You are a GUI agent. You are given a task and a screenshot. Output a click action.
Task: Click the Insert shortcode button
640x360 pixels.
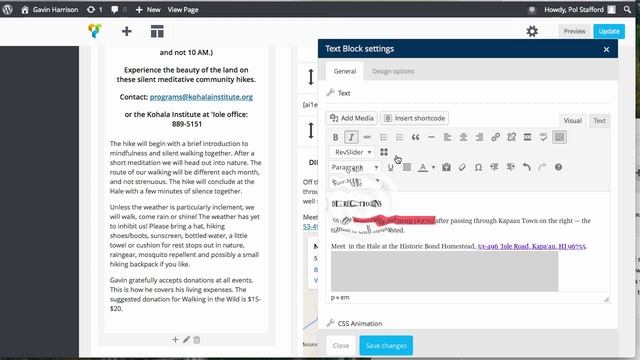pos(414,118)
